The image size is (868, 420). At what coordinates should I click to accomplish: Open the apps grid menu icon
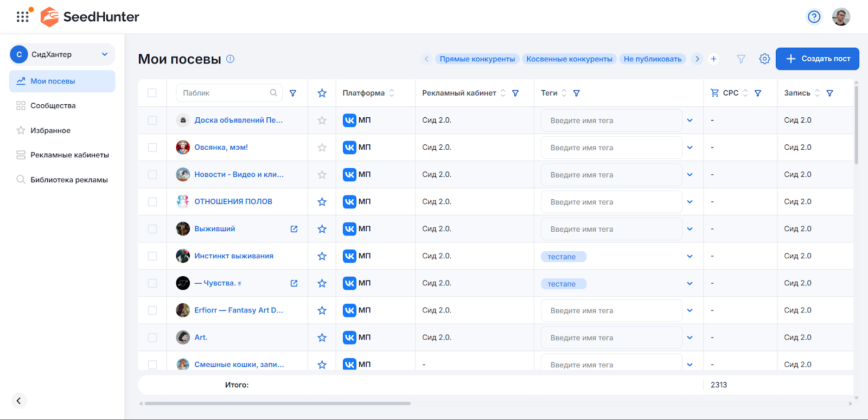pos(22,17)
